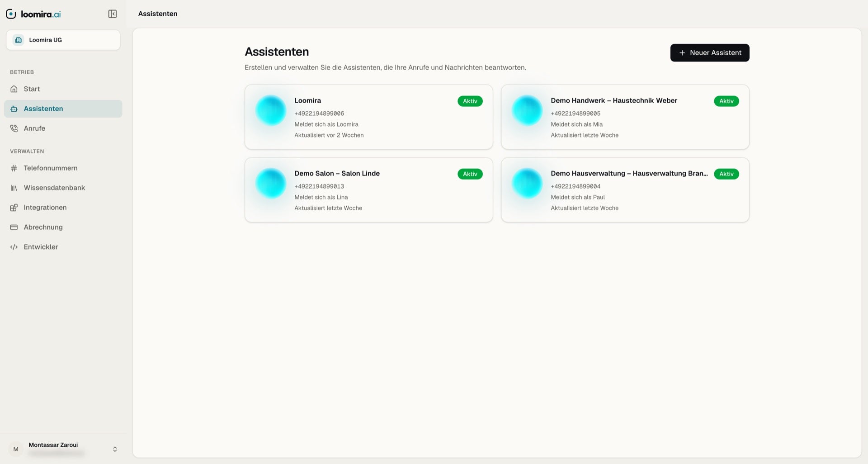Image resolution: width=868 pixels, height=464 pixels.
Task: Open Abrechnung in the sidebar
Action: tap(63, 227)
